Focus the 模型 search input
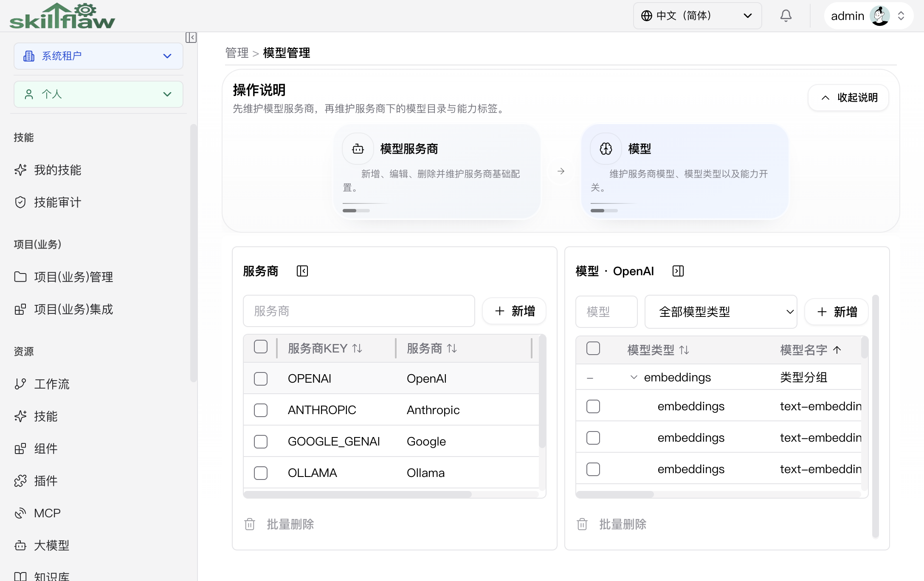Image resolution: width=924 pixels, height=581 pixels. (x=606, y=312)
